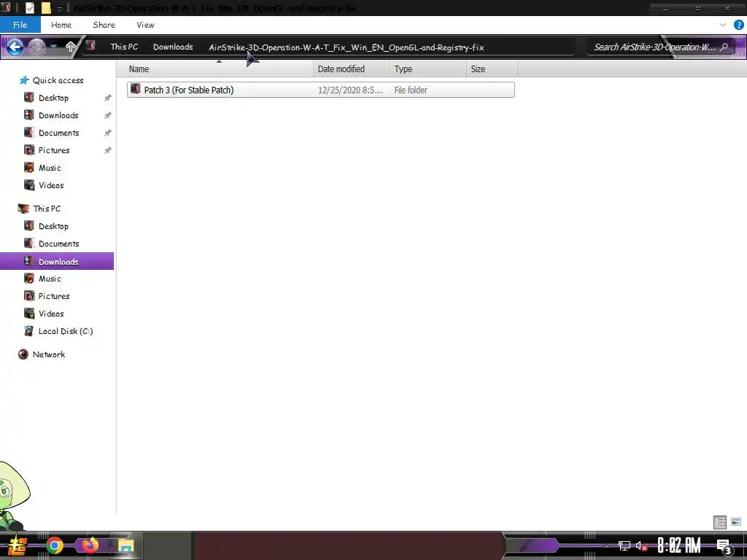Open Pictures under Quick access
The image size is (747, 560).
(x=54, y=150)
